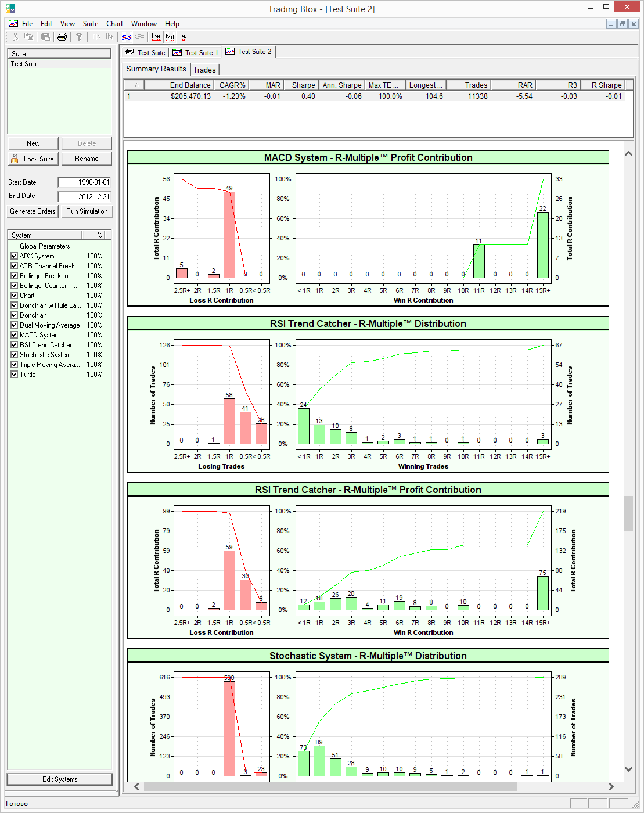This screenshot has width=644, height=813.
Task: Click the gray wavy lines toolbar icon
Action: [139, 37]
